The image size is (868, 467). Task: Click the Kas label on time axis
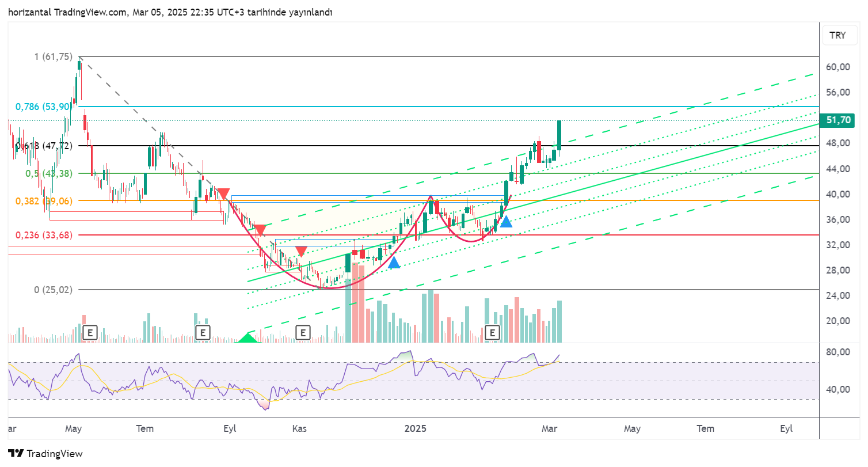click(299, 428)
